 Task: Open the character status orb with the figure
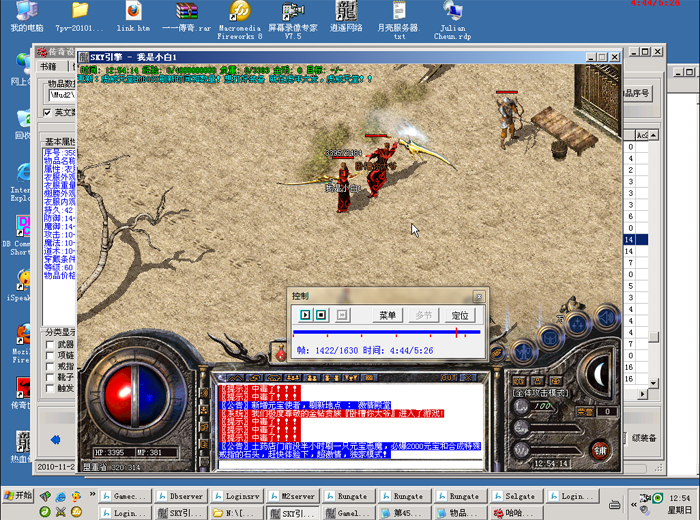[524, 352]
